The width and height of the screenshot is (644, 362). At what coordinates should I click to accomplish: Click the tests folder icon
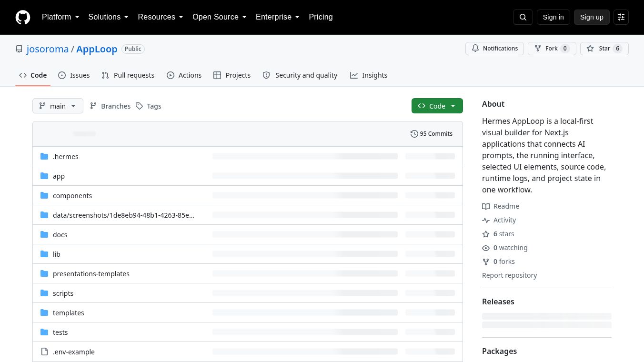pyautogui.click(x=44, y=332)
